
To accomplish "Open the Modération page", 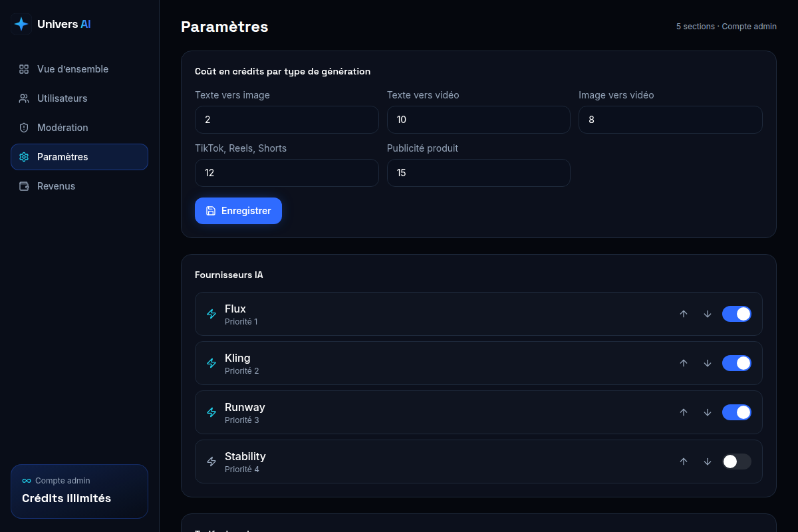I will point(79,128).
